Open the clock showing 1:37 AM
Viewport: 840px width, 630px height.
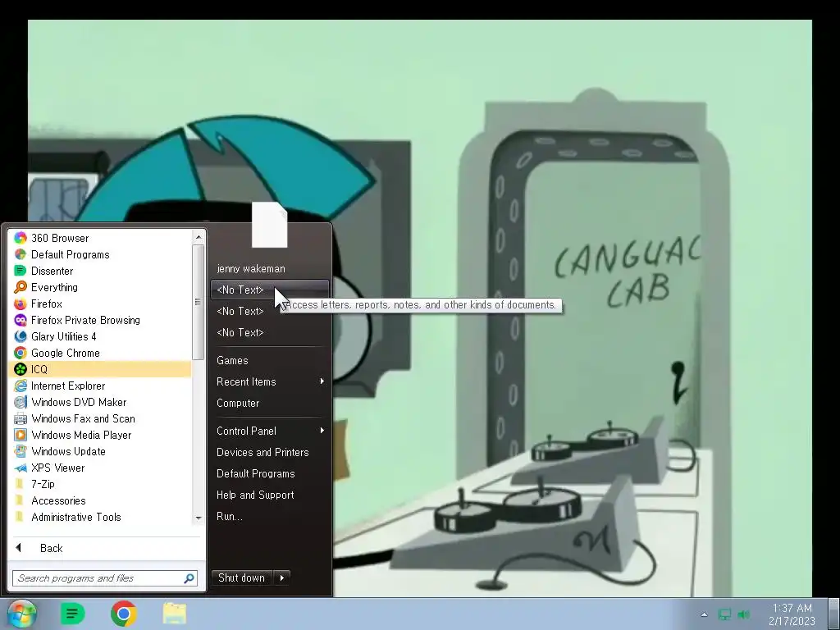[792, 614]
